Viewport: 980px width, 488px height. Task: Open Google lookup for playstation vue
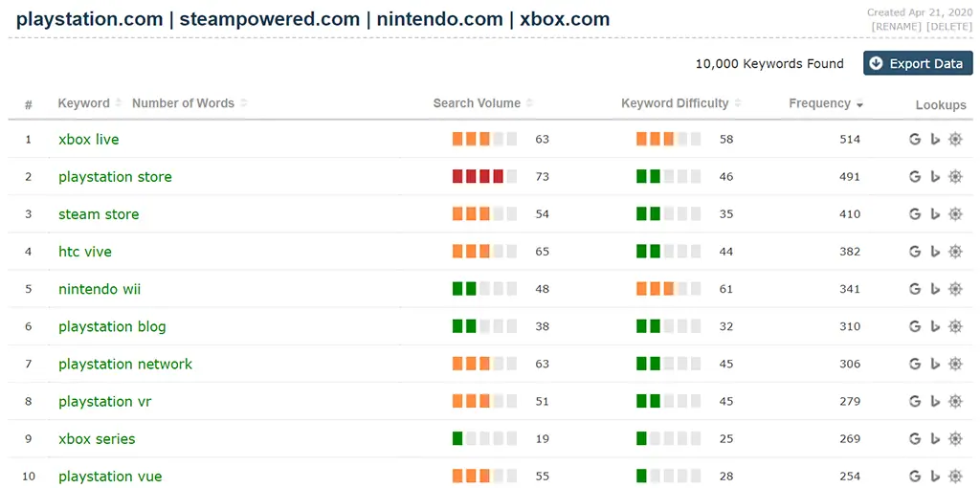click(x=914, y=477)
